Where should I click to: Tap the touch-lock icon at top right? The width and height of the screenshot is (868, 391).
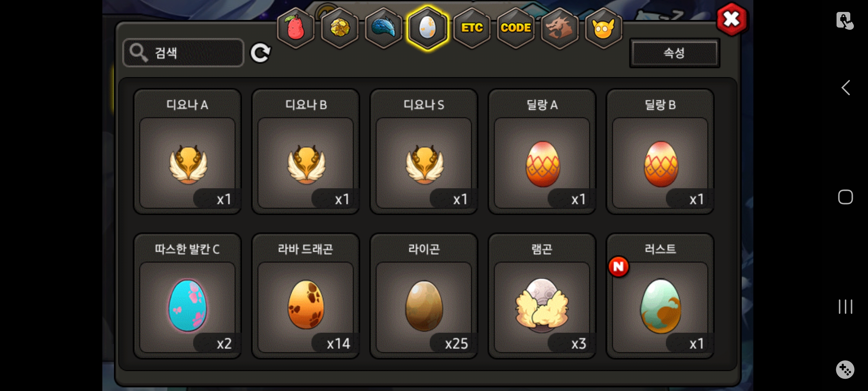point(845,20)
